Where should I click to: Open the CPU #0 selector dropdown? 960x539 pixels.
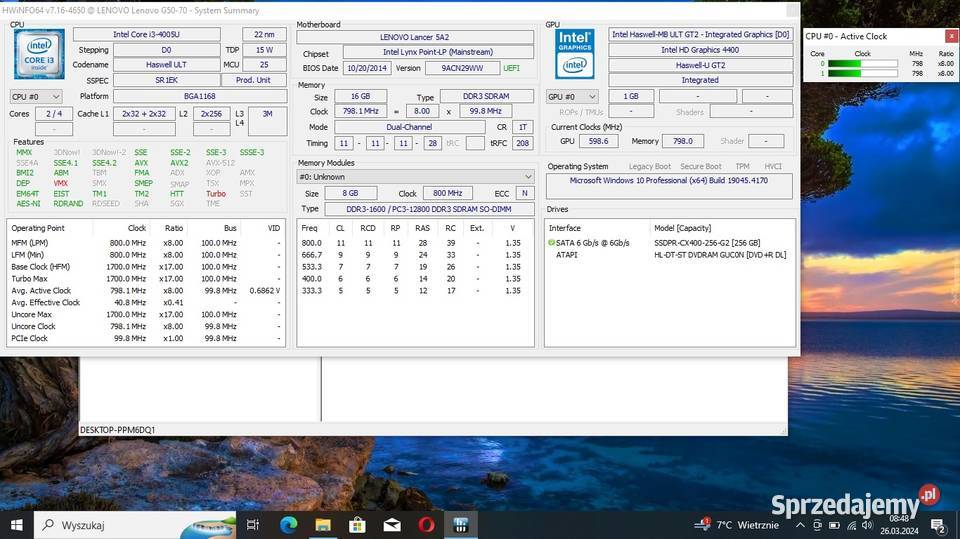coord(36,97)
